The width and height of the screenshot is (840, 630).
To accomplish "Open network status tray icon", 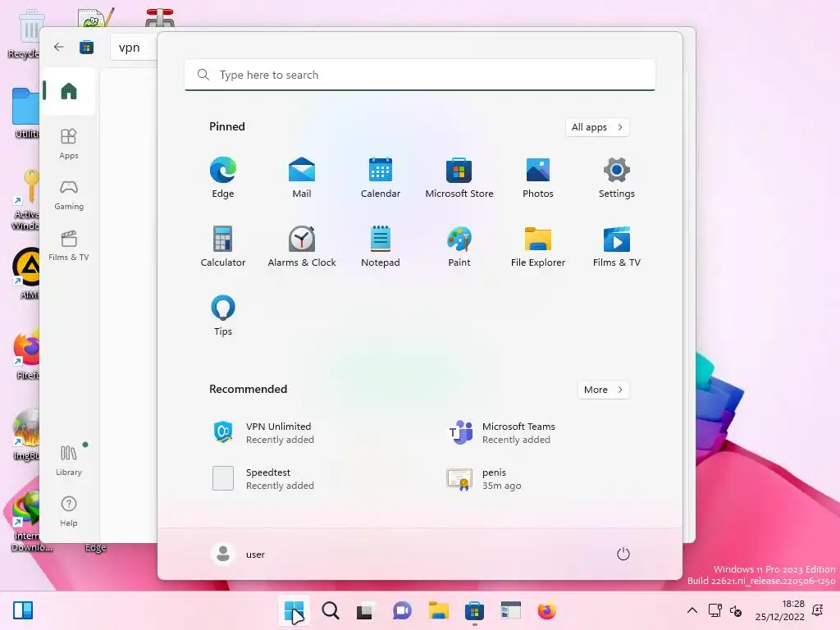I will tap(714, 610).
